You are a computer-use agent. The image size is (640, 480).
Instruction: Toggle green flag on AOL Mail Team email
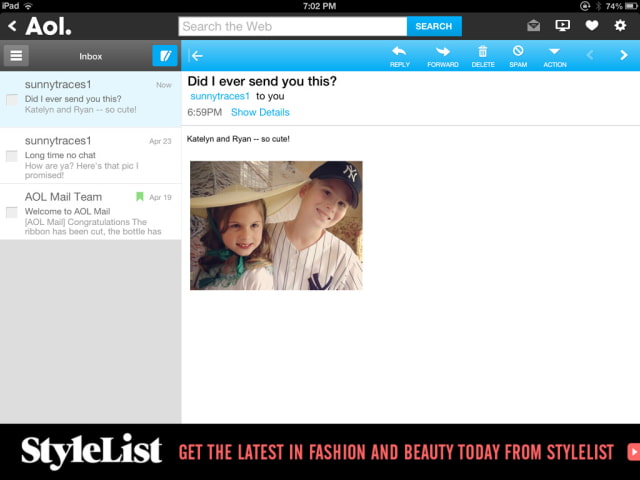click(140, 197)
